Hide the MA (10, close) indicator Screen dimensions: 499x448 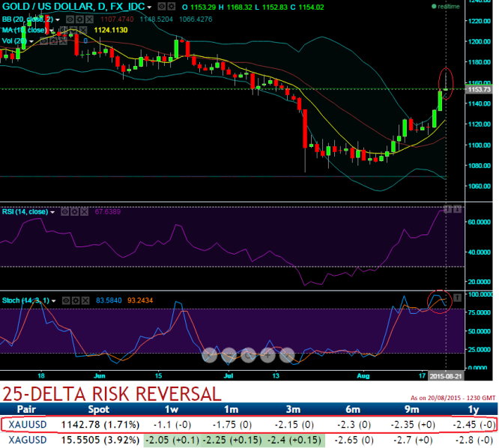click(x=64, y=31)
